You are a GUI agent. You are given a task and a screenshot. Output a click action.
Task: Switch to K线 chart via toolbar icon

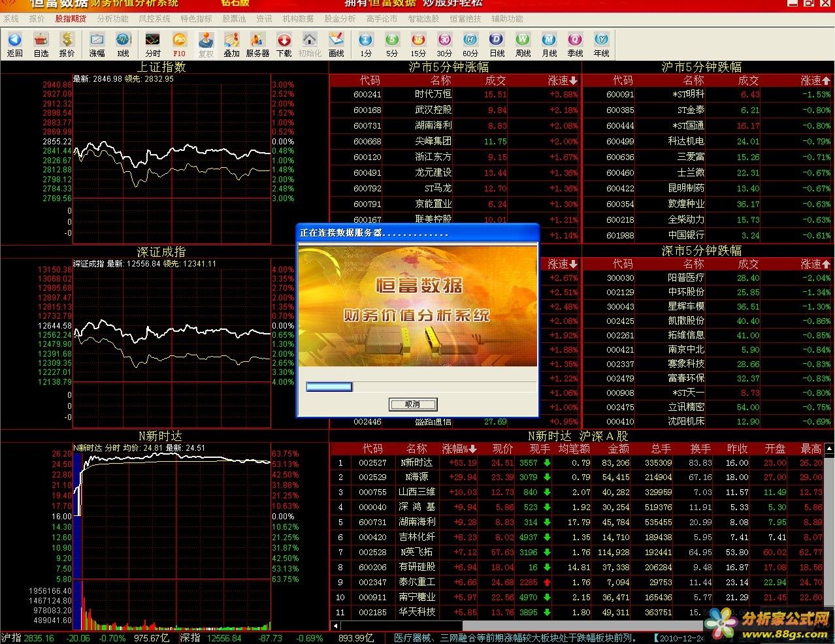tap(123, 44)
